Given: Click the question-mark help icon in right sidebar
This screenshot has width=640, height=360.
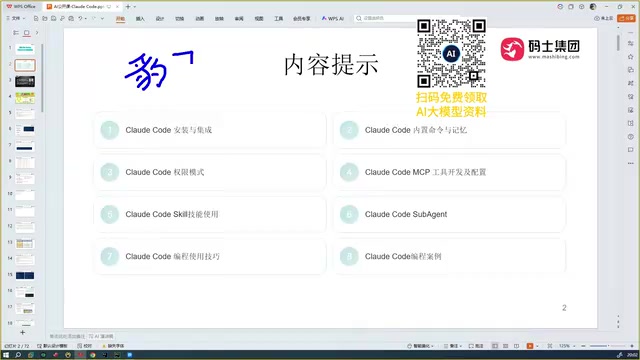Looking at the screenshot, I should tap(631, 137).
